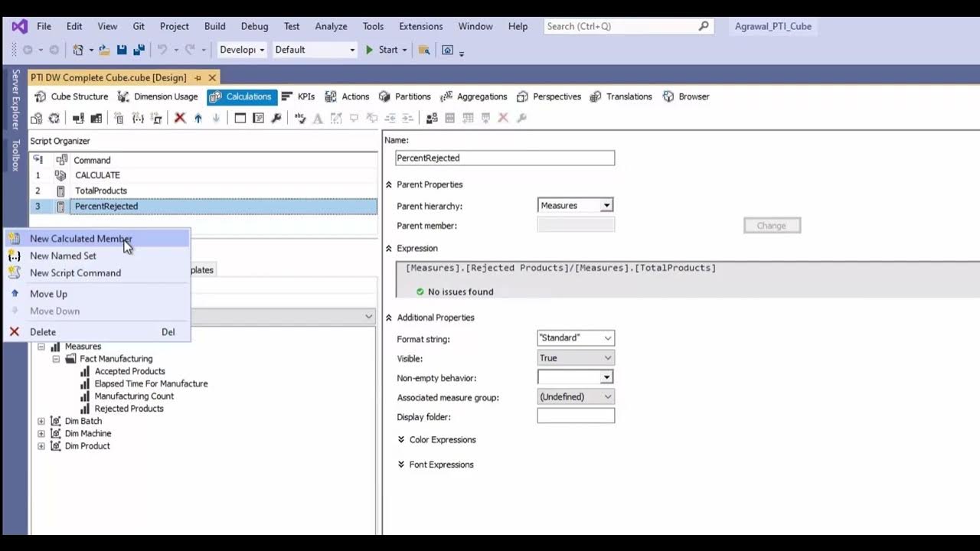Open the KPIs tab
The image size is (980, 551).
click(x=298, y=96)
